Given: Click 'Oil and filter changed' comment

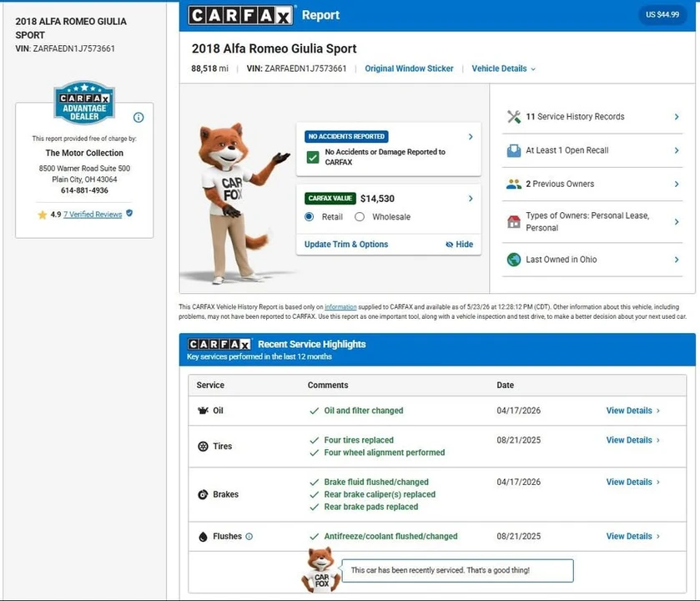Looking at the screenshot, I should click(x=364, y=411).
